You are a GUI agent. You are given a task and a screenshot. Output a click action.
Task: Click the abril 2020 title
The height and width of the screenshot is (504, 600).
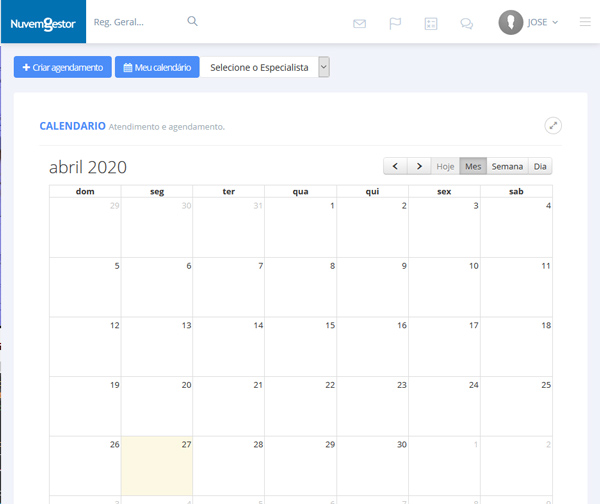[x=88, y=167]
